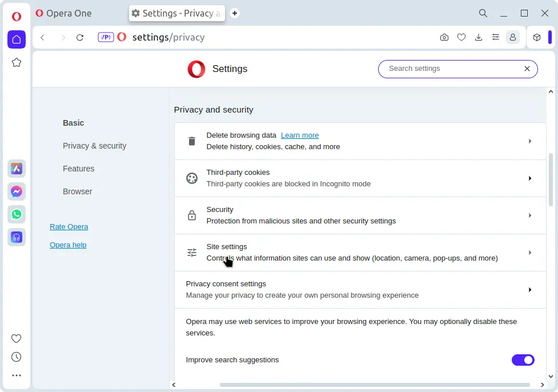Viewport: 558px width, 392px height.
Task: Click the scroll right arrow
Action: click(x=542, y=385)
